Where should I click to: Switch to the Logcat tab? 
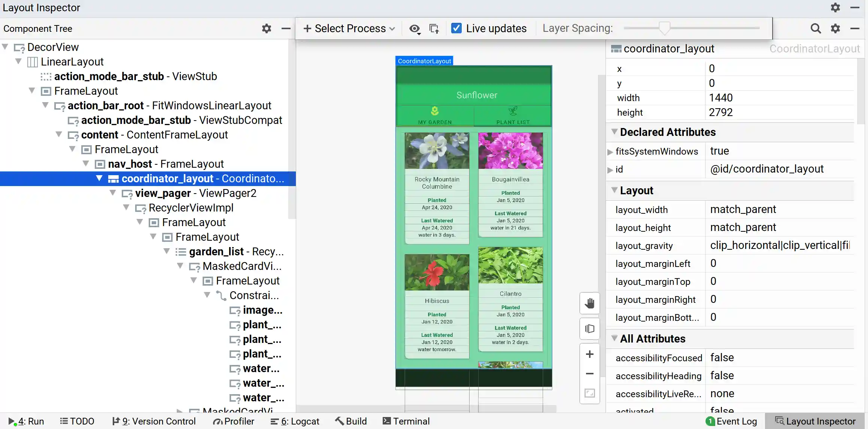coord(295,421)
